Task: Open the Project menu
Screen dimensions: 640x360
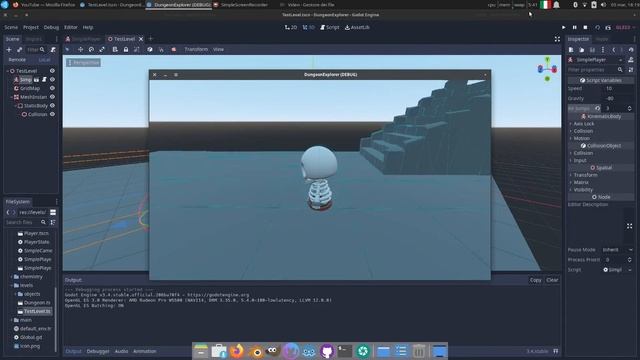Action: pyautogui.click(x=31, y=27)
